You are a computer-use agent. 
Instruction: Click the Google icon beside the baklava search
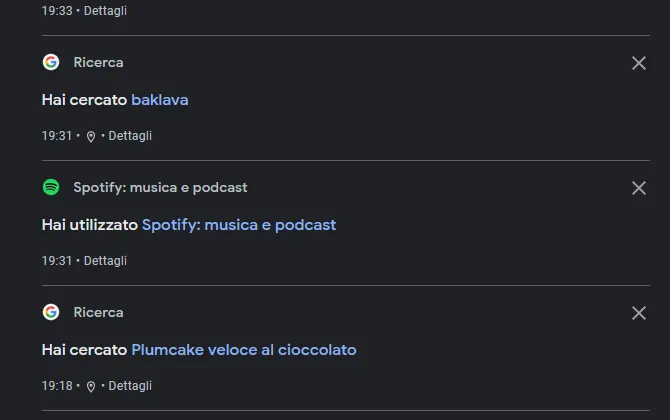click(x=51, y=62)
